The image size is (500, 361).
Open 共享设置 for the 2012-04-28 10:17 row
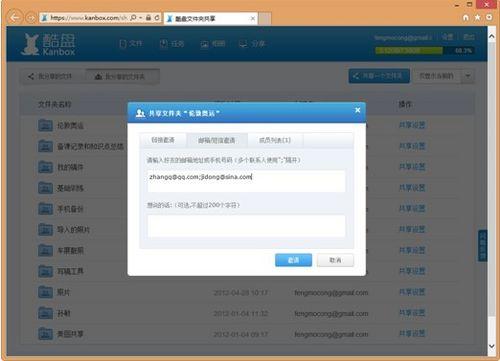[x=412, y=292]
